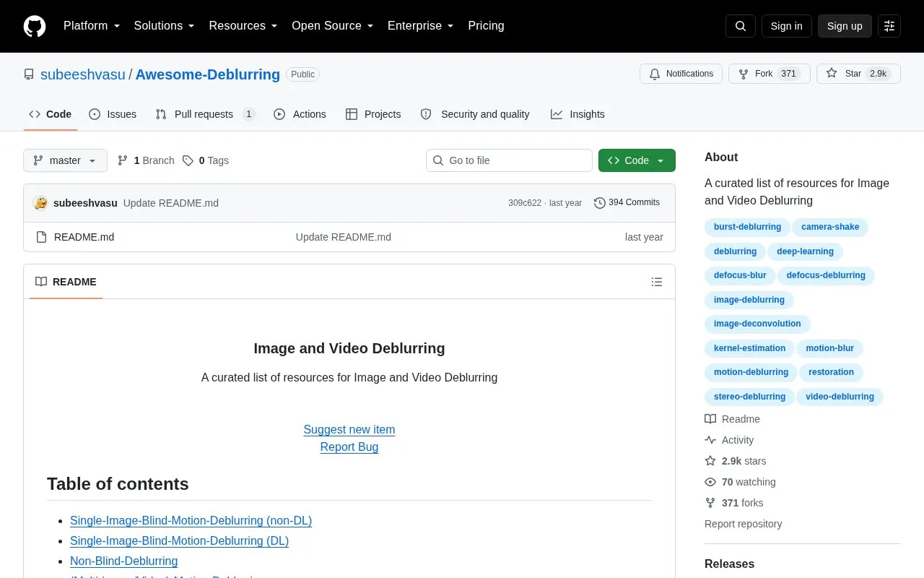924x578 pixels.
Task: Open the appearance settings icon button
Action: 889,26
